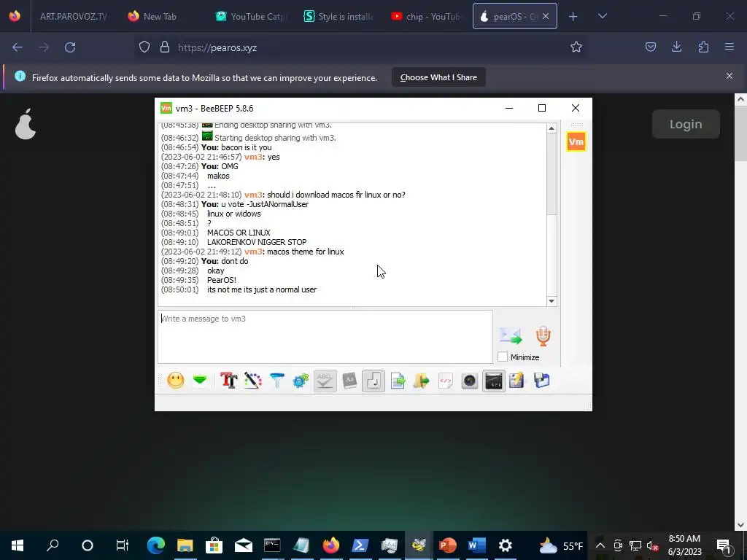
Task: Open File Explorer from the taskbar
Action: 185,545
